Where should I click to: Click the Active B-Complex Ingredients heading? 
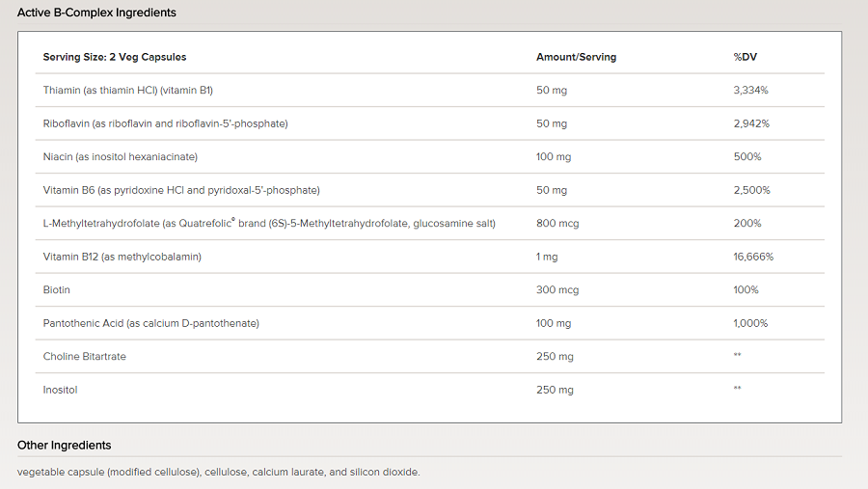tap(96, 13)
